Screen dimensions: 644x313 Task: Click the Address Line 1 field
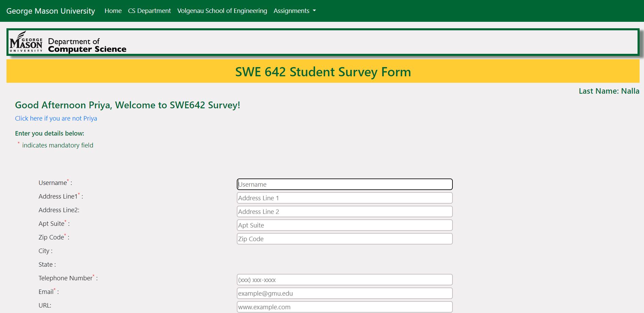pos(345,198)
